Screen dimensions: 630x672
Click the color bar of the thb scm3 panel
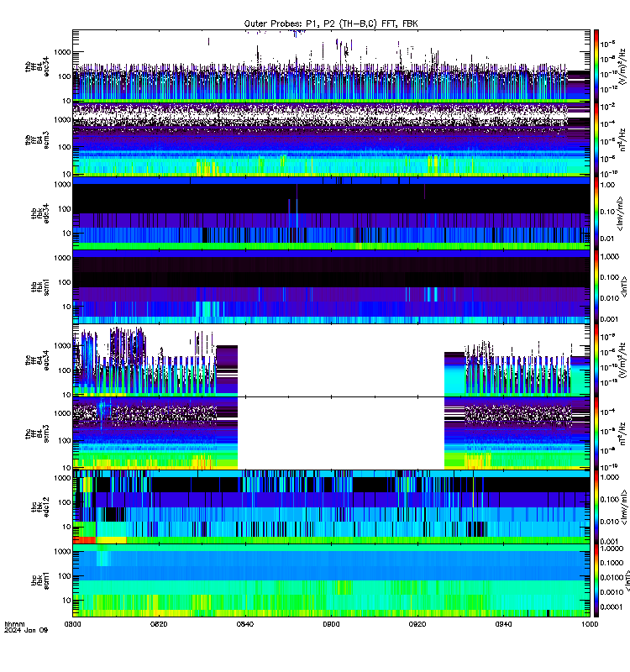(596, 139)
